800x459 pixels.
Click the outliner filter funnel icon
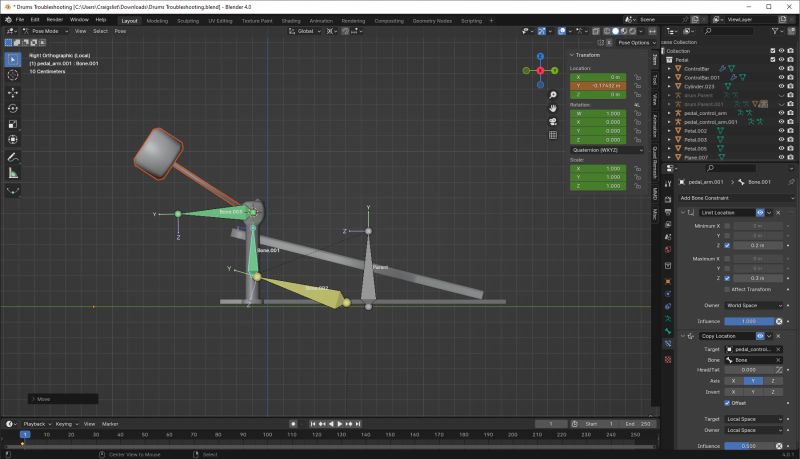tap(776, 31)
